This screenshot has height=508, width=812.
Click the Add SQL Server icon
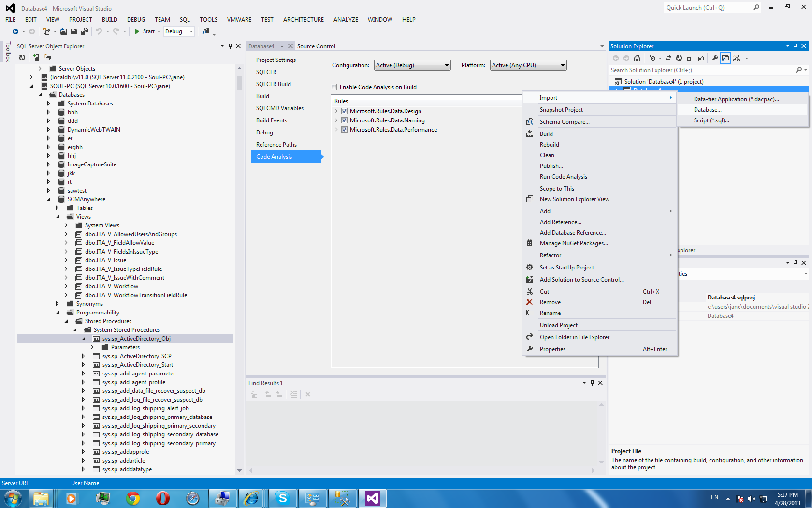tap(36, 58)
